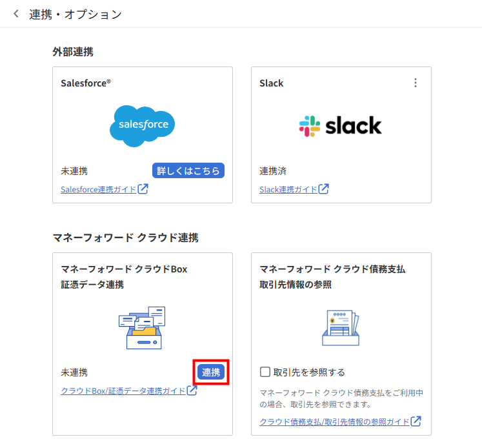This screenshot has width=482, height=448.
Task: Open the Slack card three-dot menu
Action: coord(416,83)
